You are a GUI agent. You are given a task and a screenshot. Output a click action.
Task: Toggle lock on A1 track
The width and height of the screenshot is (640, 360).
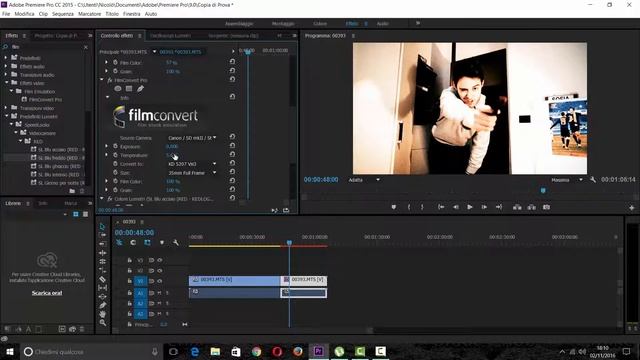pos(129,293)
